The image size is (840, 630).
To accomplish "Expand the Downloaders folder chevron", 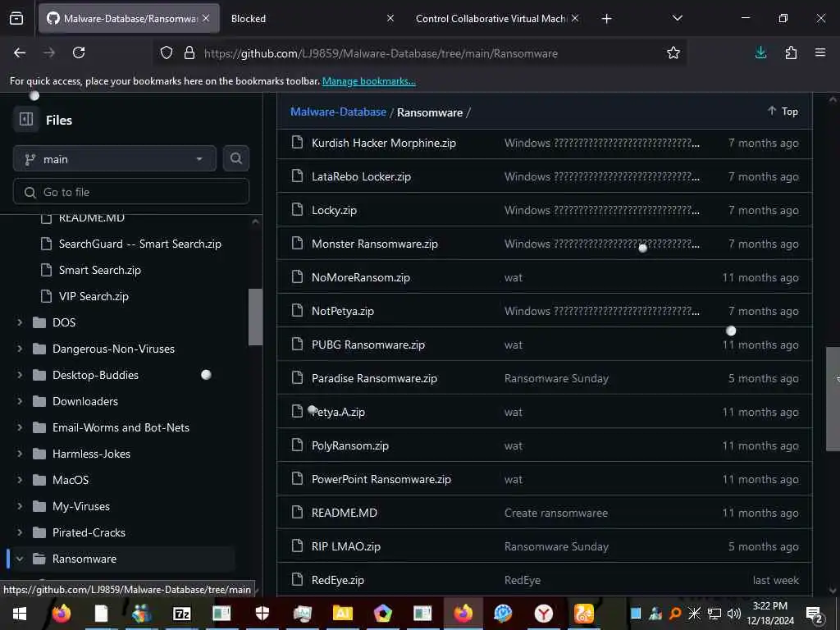I will [x=20, y=401].
